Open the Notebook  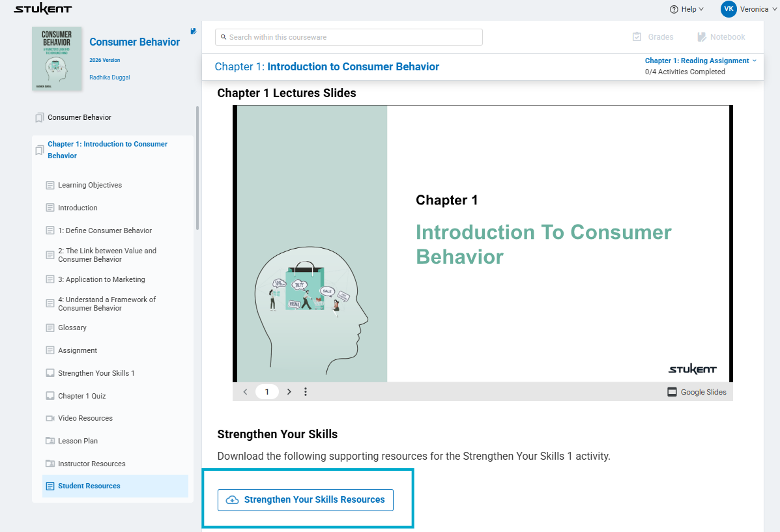[x=721, y=37]
